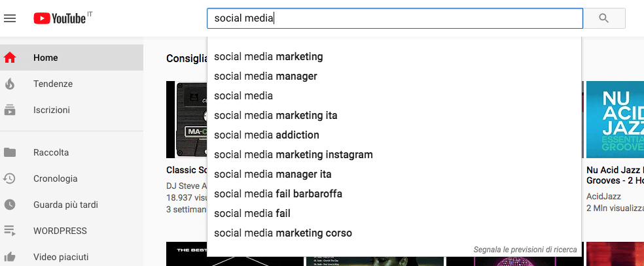
Task: Click the Iscrizioni subscriptions icon
Action: coord(9,110)
